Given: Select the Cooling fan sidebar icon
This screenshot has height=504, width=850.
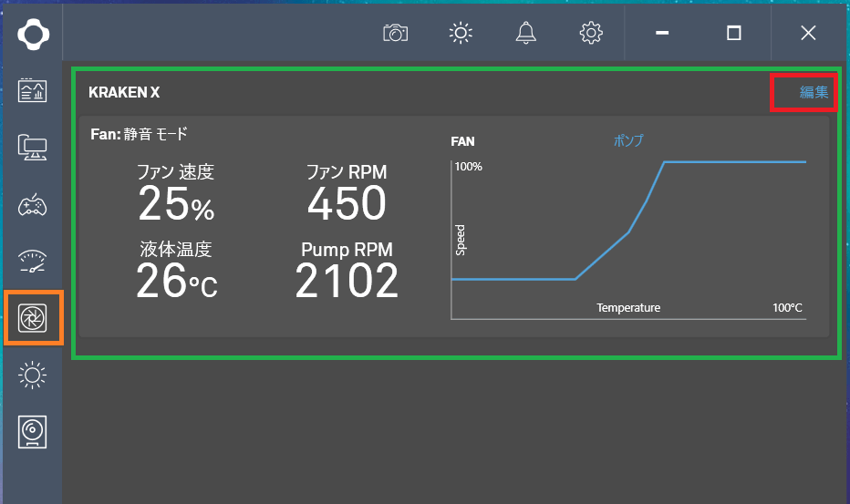Looking at the screenshot, I should click(x=33, y=317).
